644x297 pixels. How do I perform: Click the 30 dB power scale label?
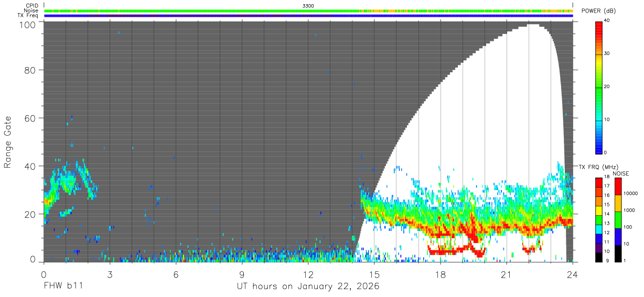(x=607, y=54)
